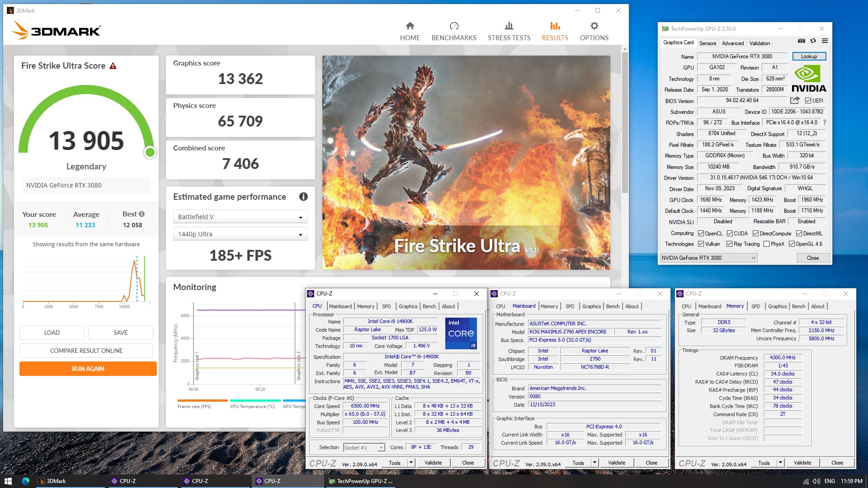Open the Graphics tab in the CPU-Z Memory window

pyautogui.click(x=777, y=306)
